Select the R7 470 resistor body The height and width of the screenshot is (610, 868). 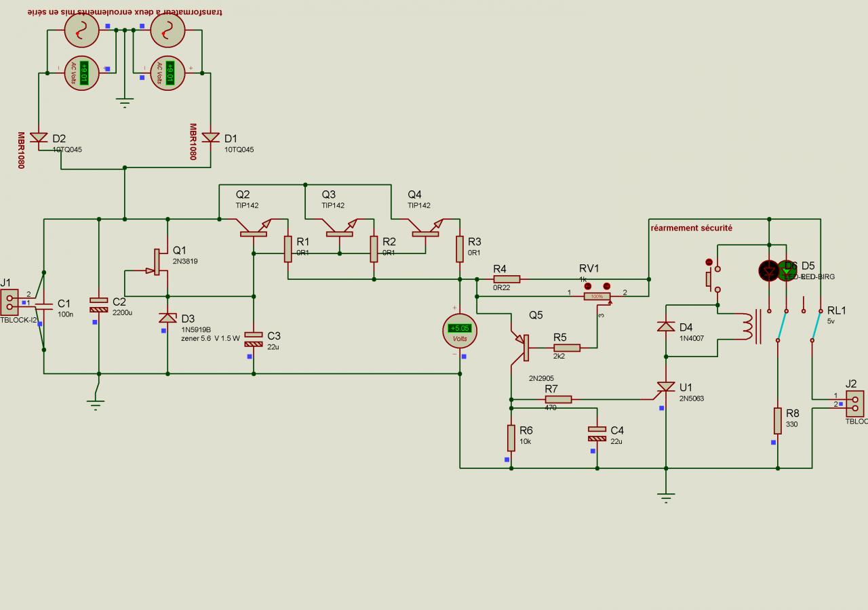(x=558, y=399)
